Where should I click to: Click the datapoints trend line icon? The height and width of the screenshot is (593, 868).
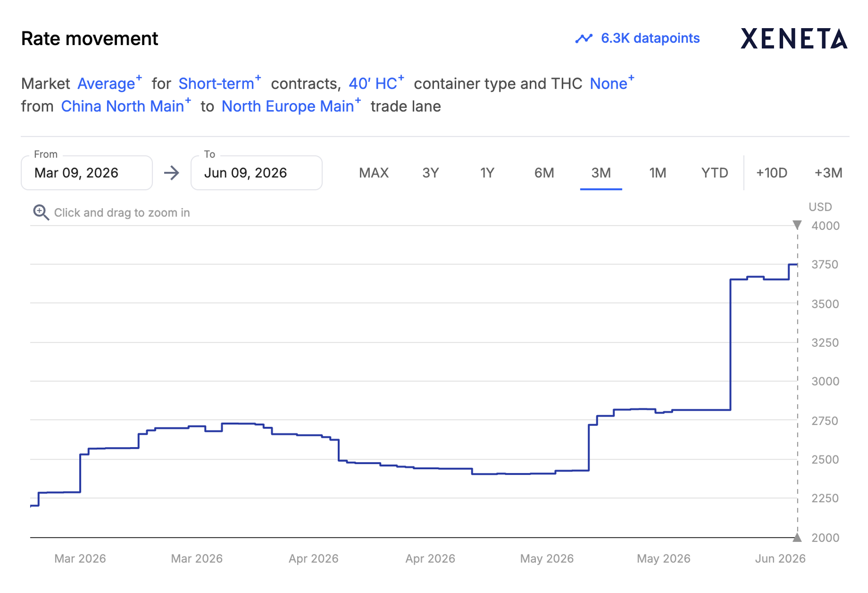click(x=583, y=39)
